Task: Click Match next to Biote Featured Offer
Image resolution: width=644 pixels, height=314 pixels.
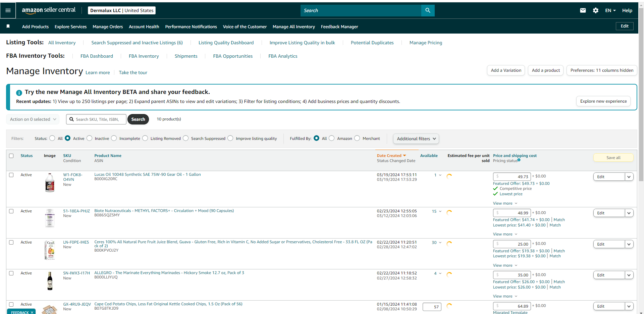Action: 559,220
